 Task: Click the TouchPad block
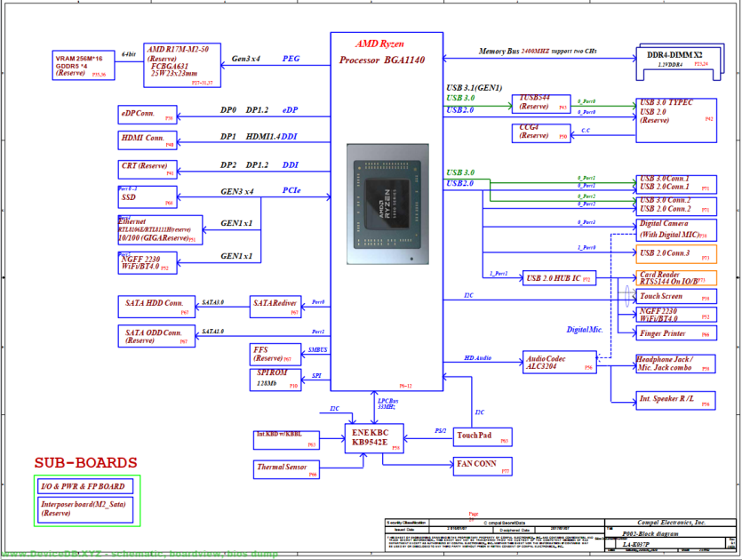coord(483,437)
